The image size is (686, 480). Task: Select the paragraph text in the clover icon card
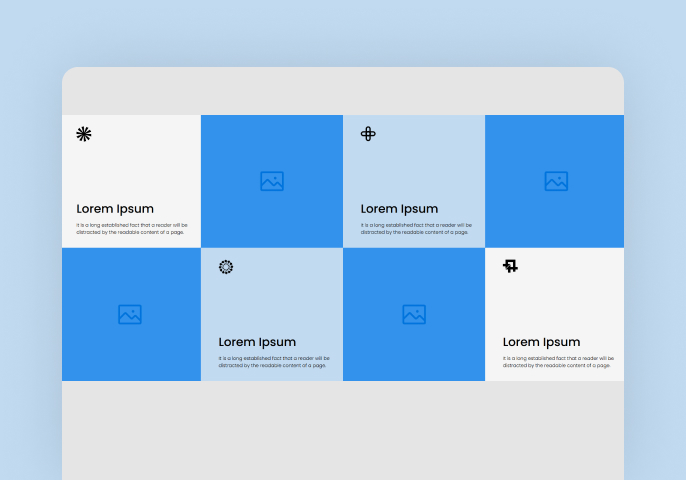(x=416, y=228)
